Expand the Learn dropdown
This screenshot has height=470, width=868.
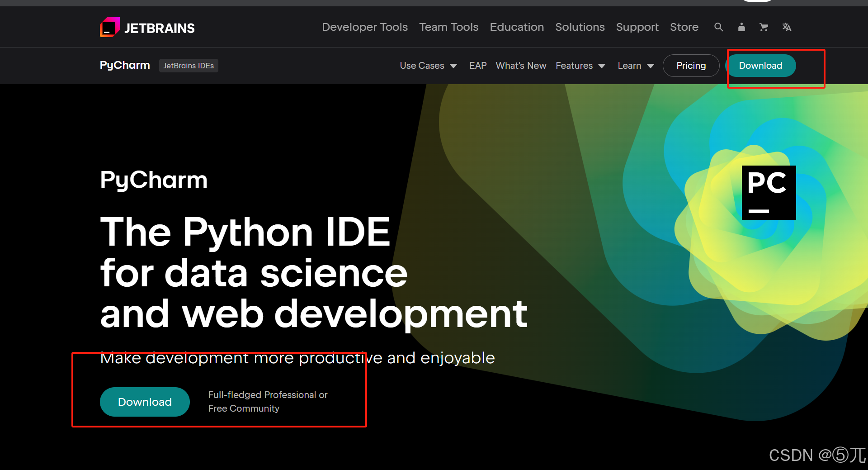636,66
